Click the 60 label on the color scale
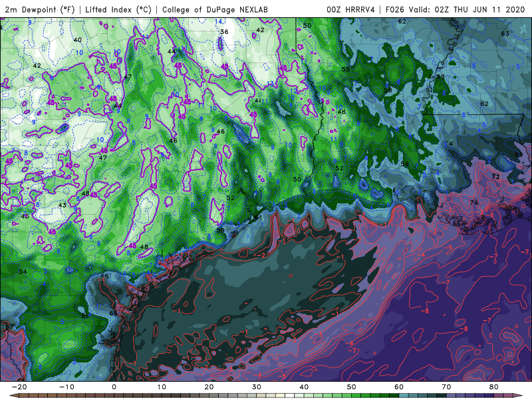 coord(399,387)
